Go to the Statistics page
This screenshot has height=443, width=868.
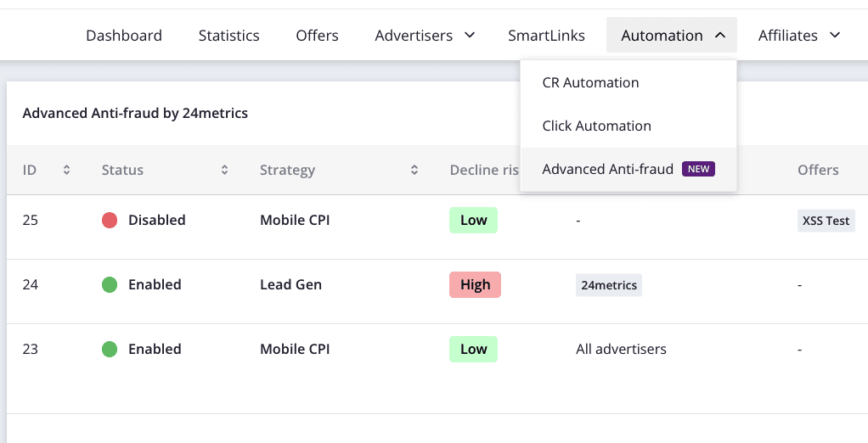pos(228,36)
